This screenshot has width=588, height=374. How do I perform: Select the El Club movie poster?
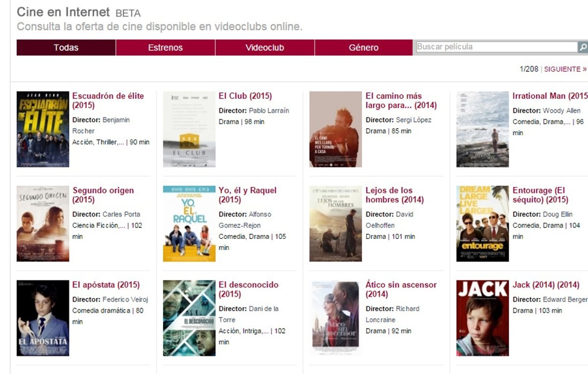[x=189, y=129]
